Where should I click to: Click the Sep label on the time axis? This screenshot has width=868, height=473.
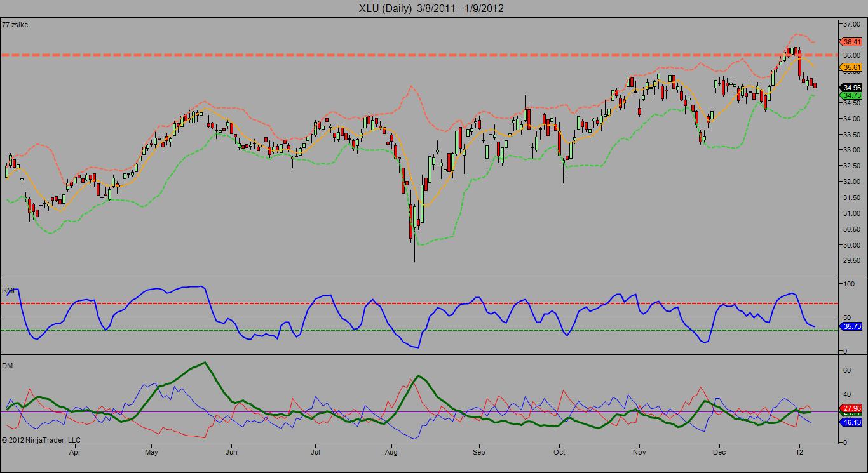tap(479, 453)
